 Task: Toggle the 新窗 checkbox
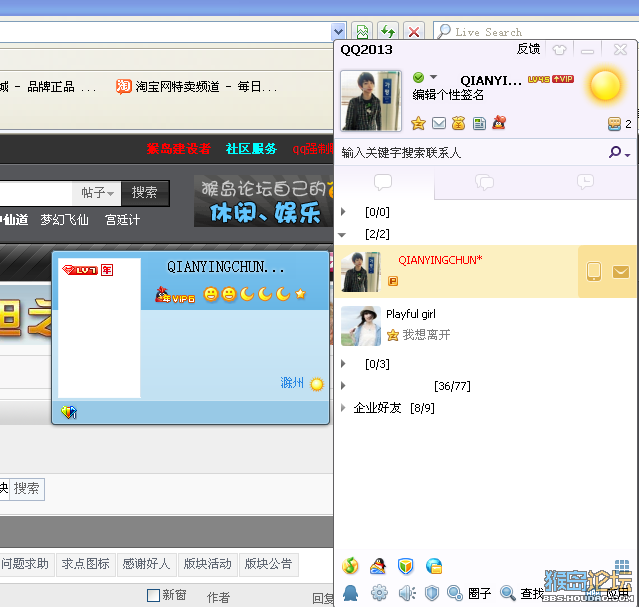point(153,595)
